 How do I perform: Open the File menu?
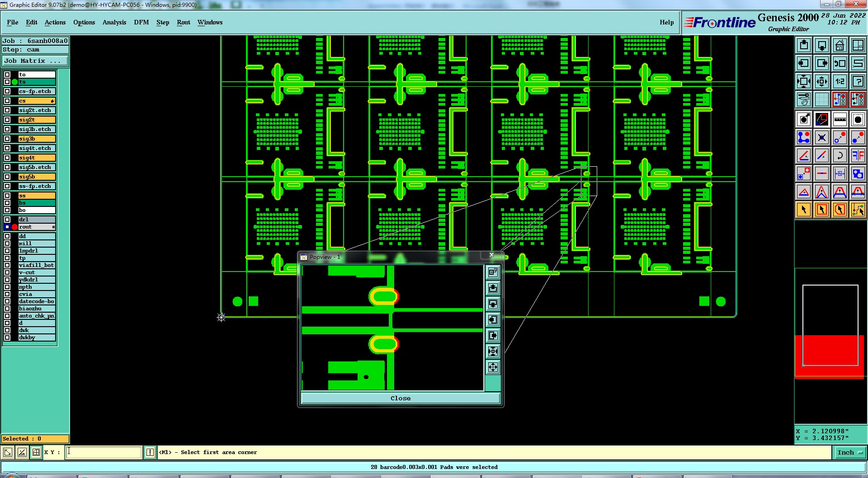coord(13,22)
